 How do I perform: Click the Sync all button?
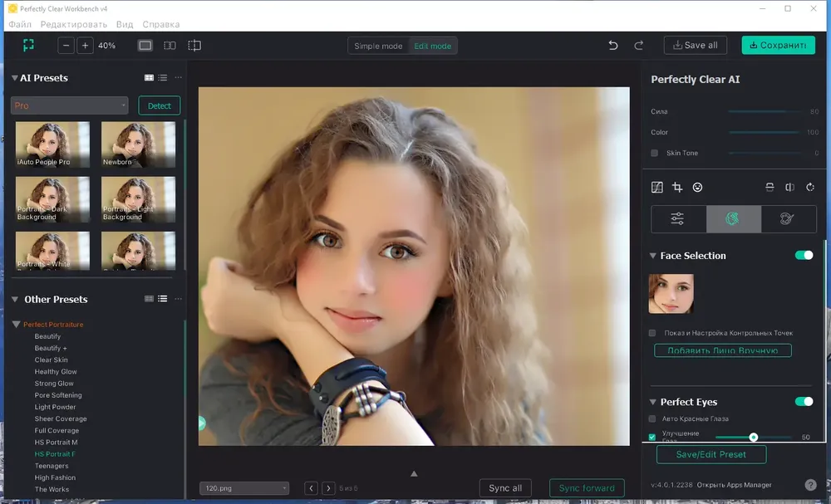click(505, 488)
